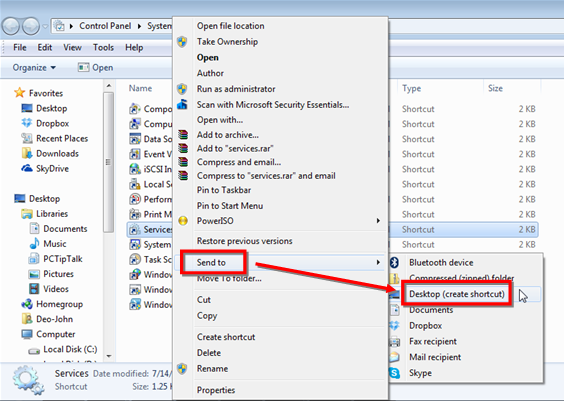The width and height of the screenshot is (564, 401).
Task: Click the Skype icon in Send to submenu
Action: pyautogui.click(x=395, y=373)
